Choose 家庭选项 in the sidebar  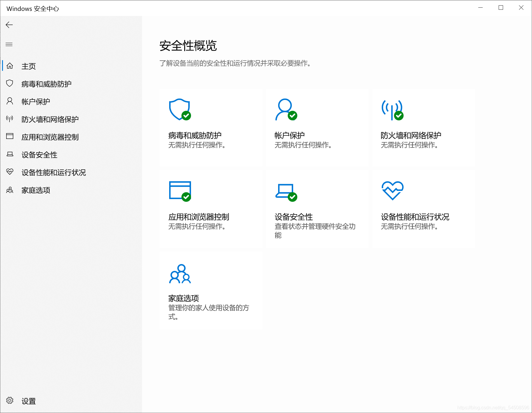pos(36,190)
